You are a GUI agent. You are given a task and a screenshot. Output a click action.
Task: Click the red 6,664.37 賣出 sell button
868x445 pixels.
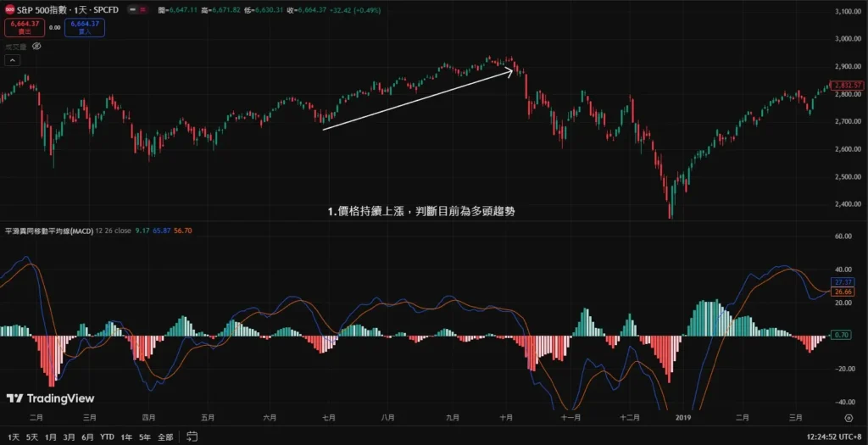pyautogui.click(x=25, y=27)
